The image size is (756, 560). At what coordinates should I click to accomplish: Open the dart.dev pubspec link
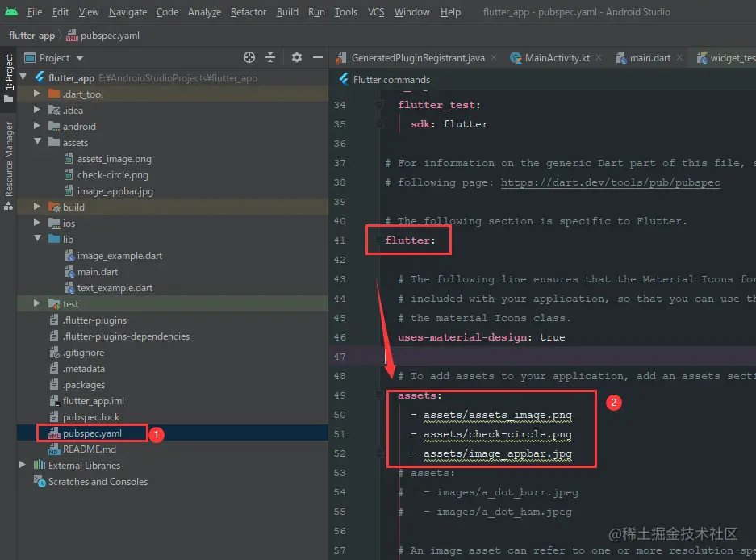pyautogui.click(x=611, y=183)
